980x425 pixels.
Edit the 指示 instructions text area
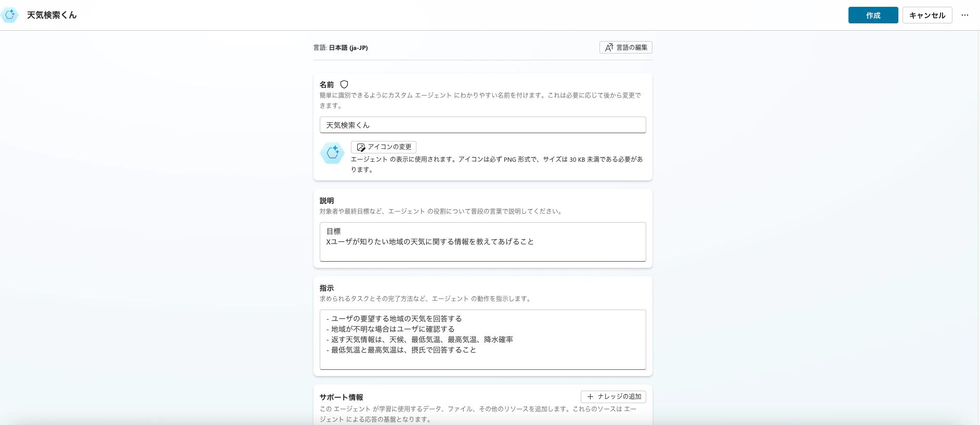(482, 340)
